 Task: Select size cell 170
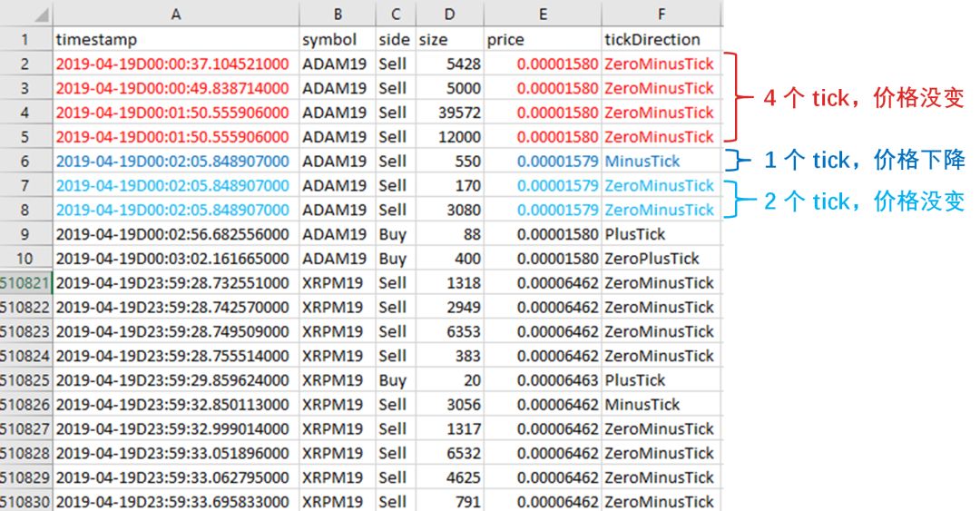pyautogui.click(x=450, y=186)
